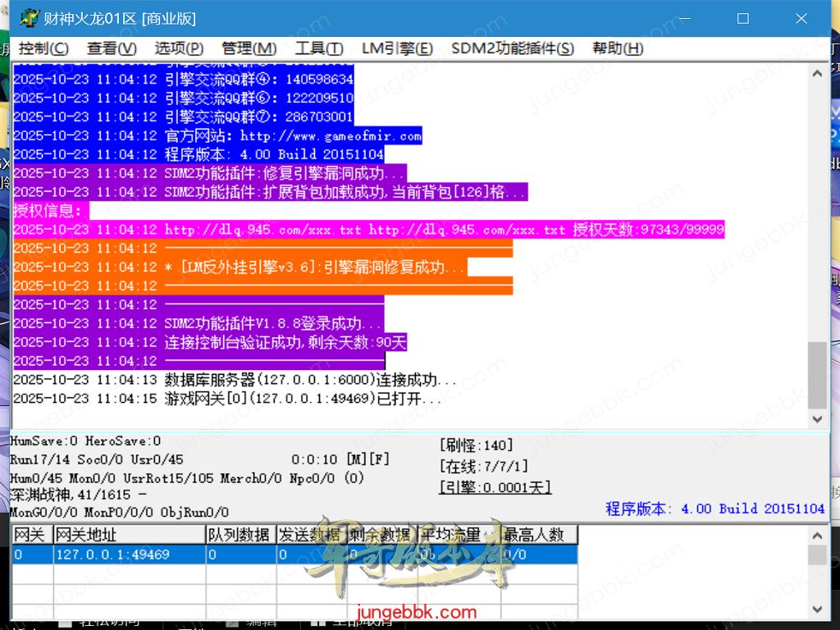
Task: Open the 查看(V) menu
Action: (112, 48)
